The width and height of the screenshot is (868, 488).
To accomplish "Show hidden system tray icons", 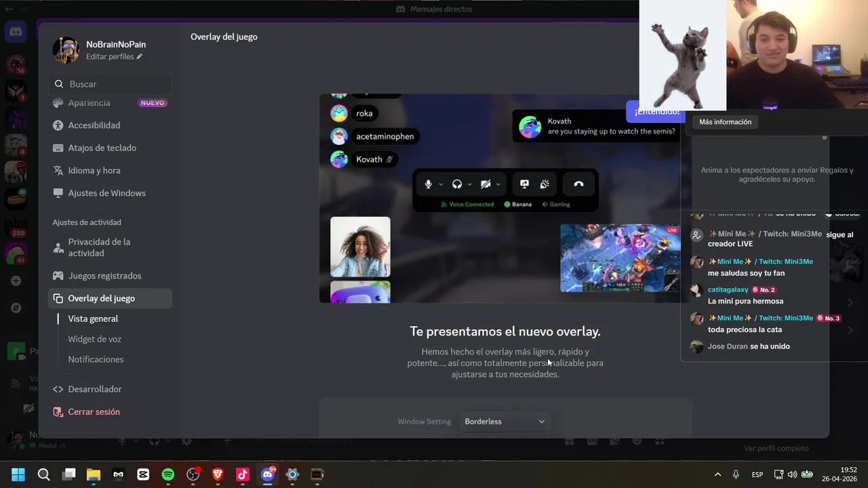I will (x=717, y=474).
